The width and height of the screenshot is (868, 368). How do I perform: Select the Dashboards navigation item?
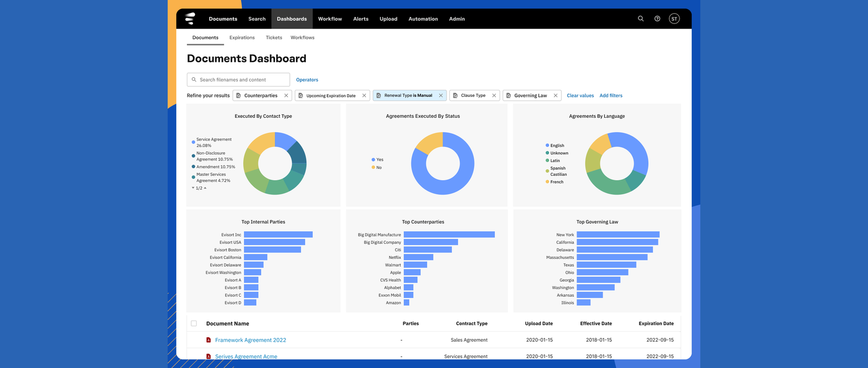pyautogui.click(x=292, y=19)
